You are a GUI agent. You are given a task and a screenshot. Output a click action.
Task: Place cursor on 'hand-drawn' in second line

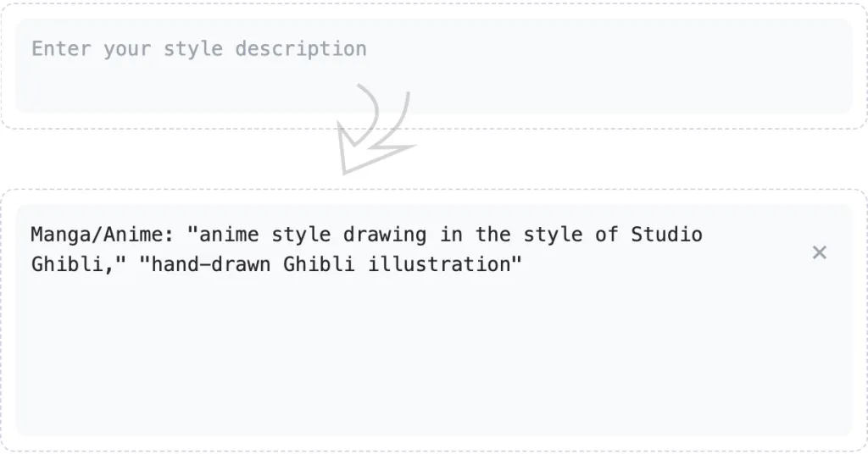211,264
